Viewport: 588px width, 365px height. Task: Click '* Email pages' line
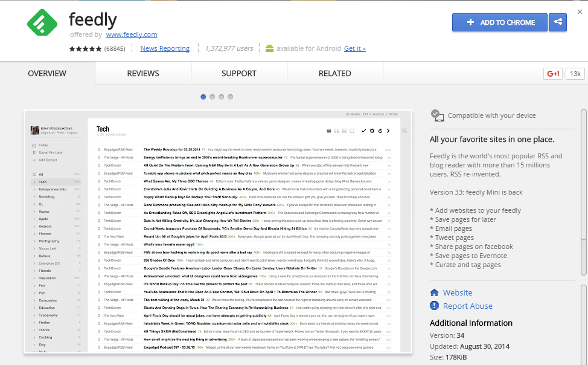pos(451,228)
